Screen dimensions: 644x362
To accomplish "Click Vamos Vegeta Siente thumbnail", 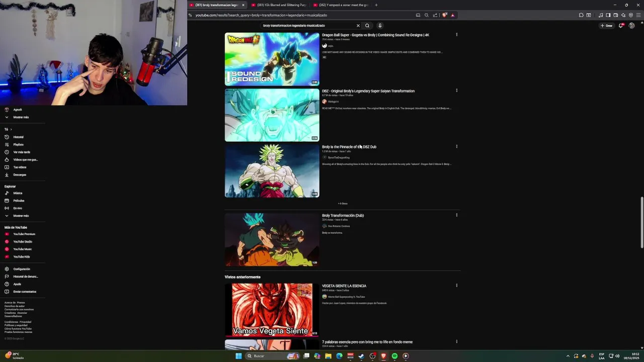I will [272, 310].
